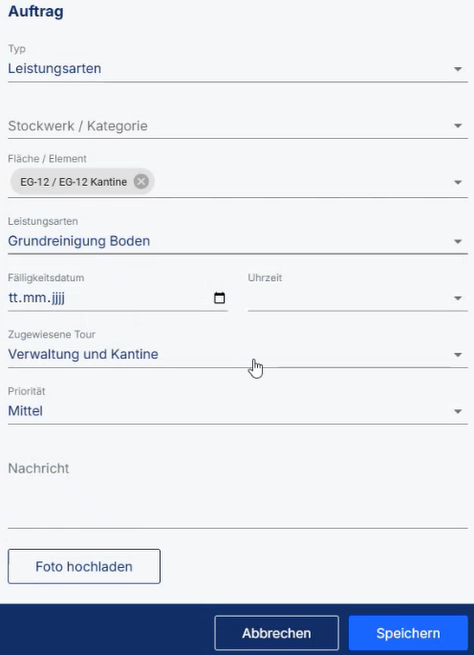
Task: Click the Grundreinigung Boden selected value
Action: pyautogui.click(x=79, y=241)
